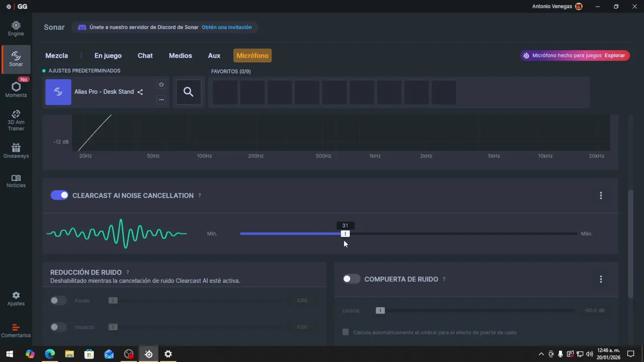Switch to the Mezcla tab
Image resolution: width=644 pixels, height=362 pixels.
click(x=56, y=56)
